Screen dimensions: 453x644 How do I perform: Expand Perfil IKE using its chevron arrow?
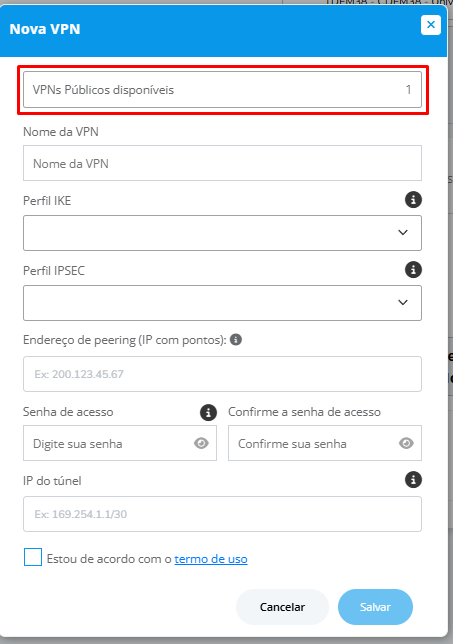[403, 232]
